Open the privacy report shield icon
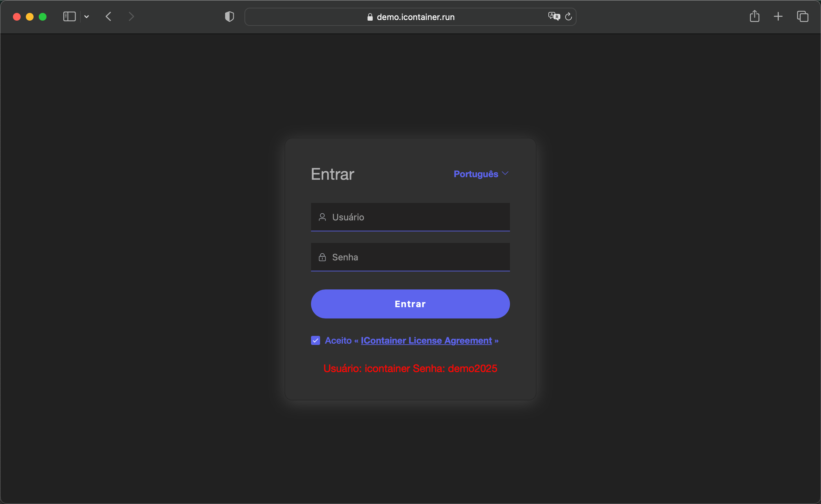The width and height of the screenshot is (821, 504). pyautogui.click(x=230, y=16)
